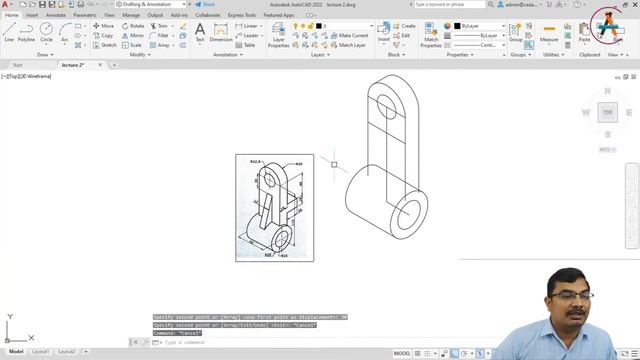
Task: Click the Leader tool
Action: tap(247, 36)
